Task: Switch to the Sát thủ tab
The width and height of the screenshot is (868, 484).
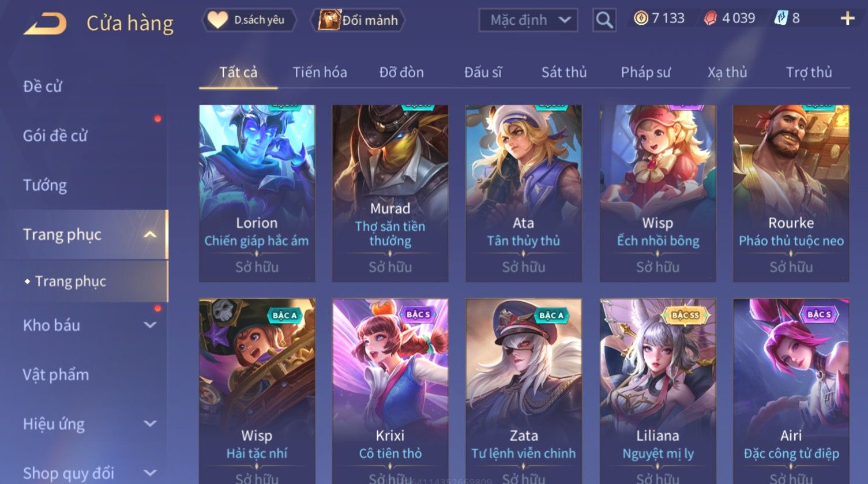Action: click(x=563, y=72)
